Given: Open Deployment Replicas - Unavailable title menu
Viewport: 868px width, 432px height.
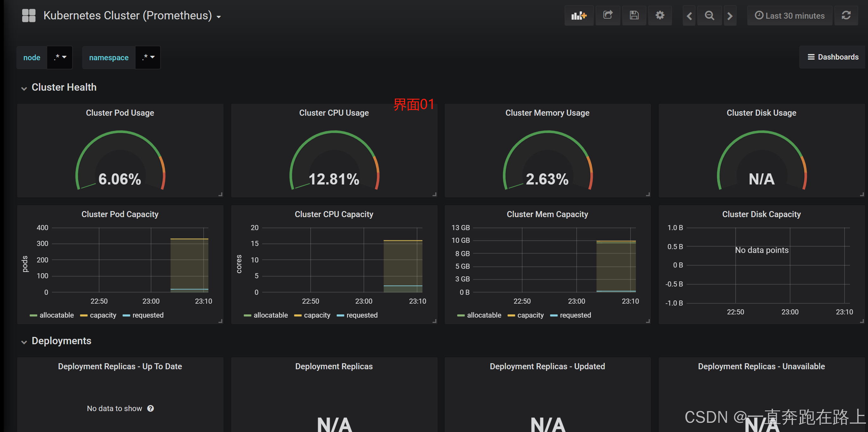Looking at the screenshot, I should [761, 367].
